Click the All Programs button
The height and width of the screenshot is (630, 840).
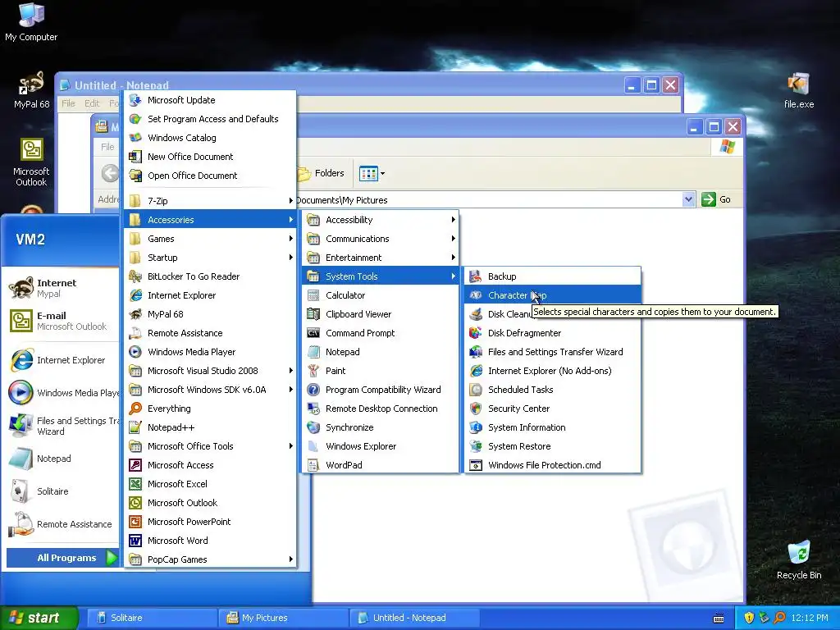62,558
